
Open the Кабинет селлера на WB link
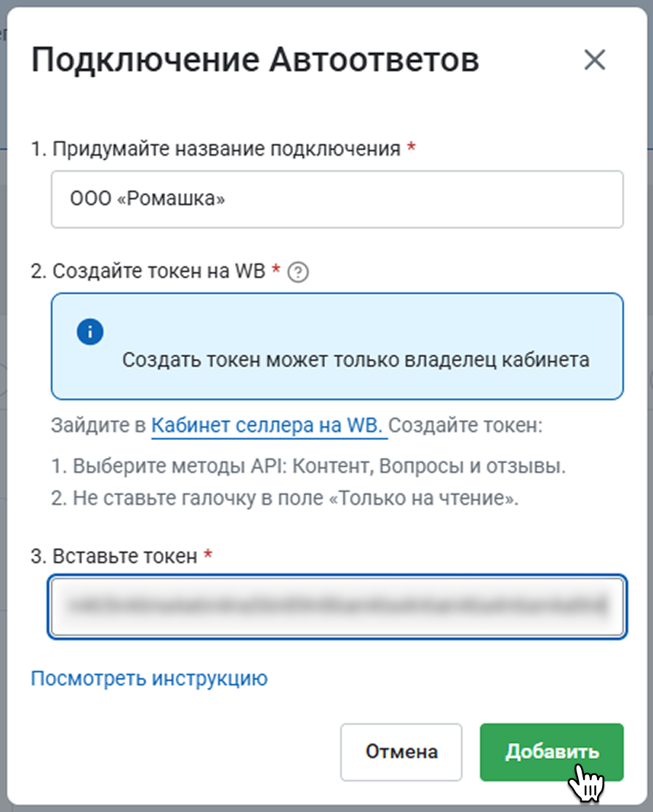(x=267, y=426)
